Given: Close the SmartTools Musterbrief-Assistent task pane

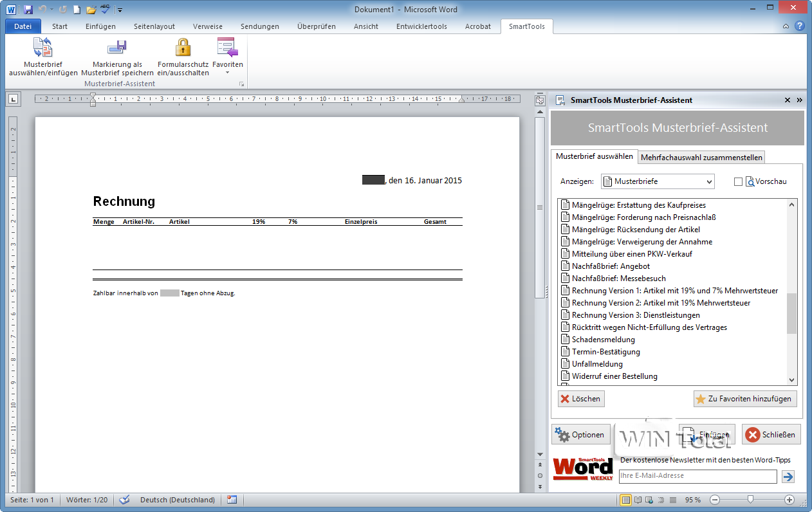Looking at the screenshot, I should [x=788, y=100].
